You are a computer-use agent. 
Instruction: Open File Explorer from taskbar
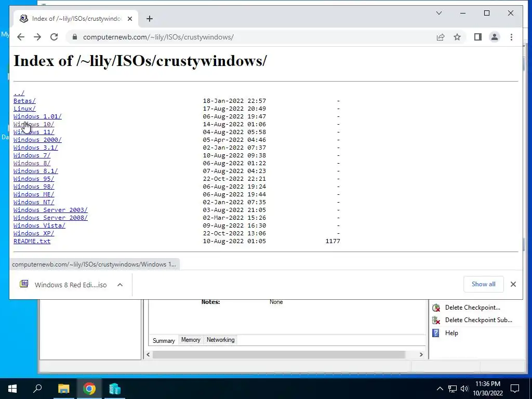(x=63, y=389)
